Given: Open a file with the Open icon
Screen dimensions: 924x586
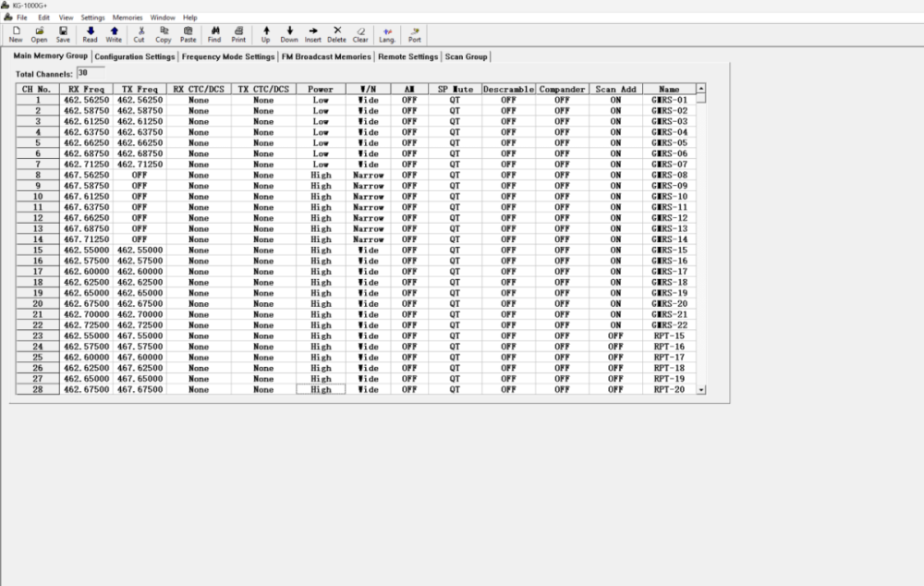Looking at the screenshot, I should (39, 34).
